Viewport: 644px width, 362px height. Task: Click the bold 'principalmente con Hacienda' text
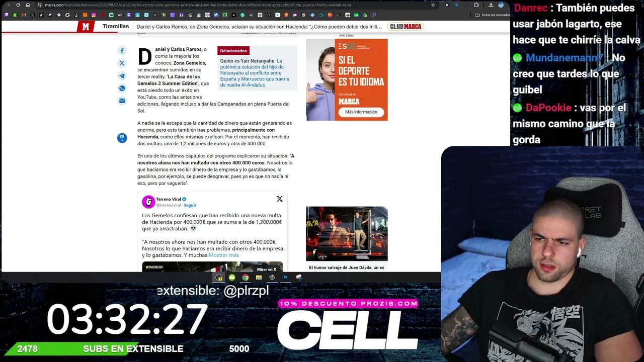(x=206, y=133)
